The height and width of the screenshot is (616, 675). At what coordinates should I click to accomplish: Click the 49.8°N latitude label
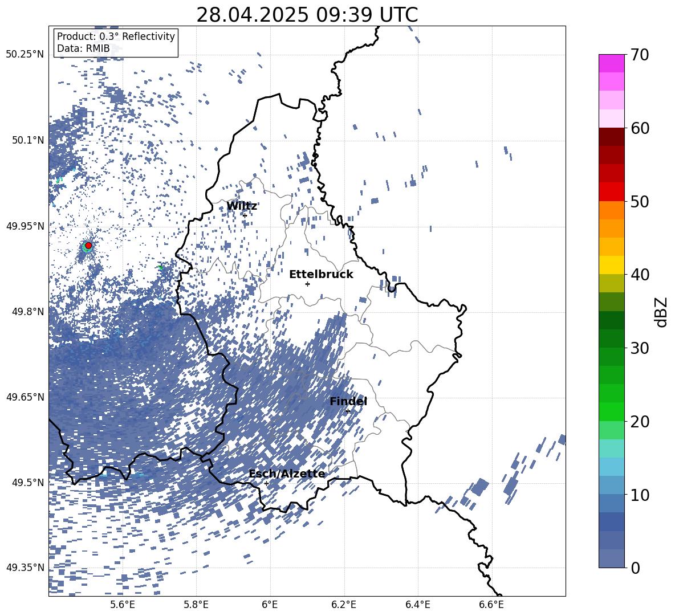[x=27, y=312]
